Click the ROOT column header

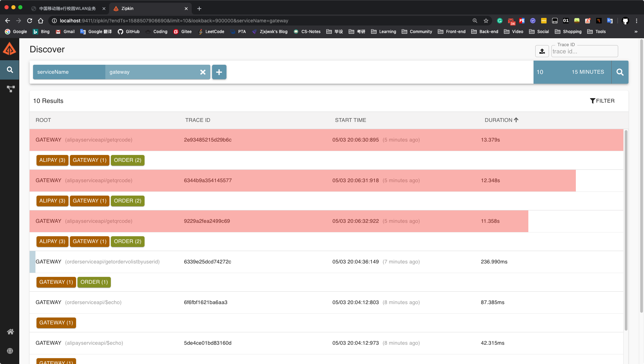point(43,120)
